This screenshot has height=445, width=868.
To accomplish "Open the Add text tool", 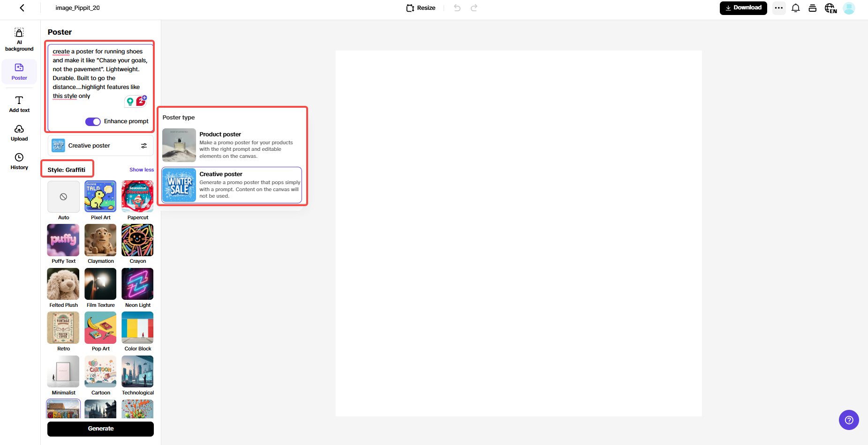I will pyautogui.click(x=19, y=104).
